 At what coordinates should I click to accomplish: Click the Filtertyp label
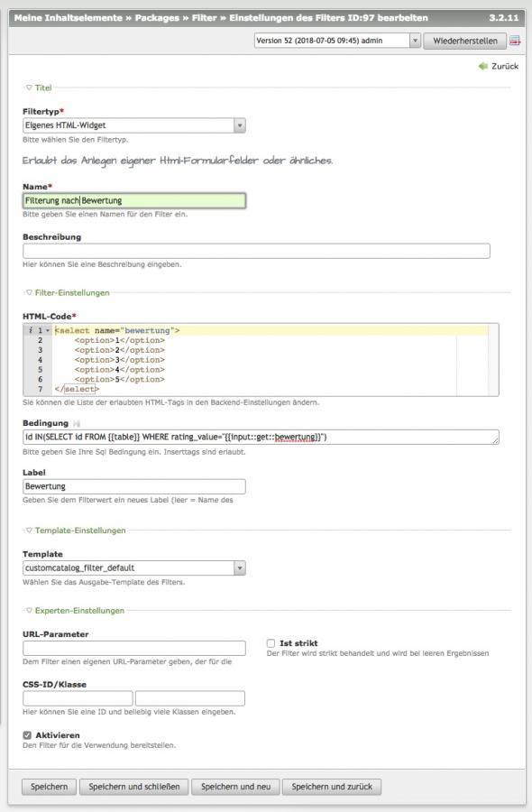pos(43,111)
